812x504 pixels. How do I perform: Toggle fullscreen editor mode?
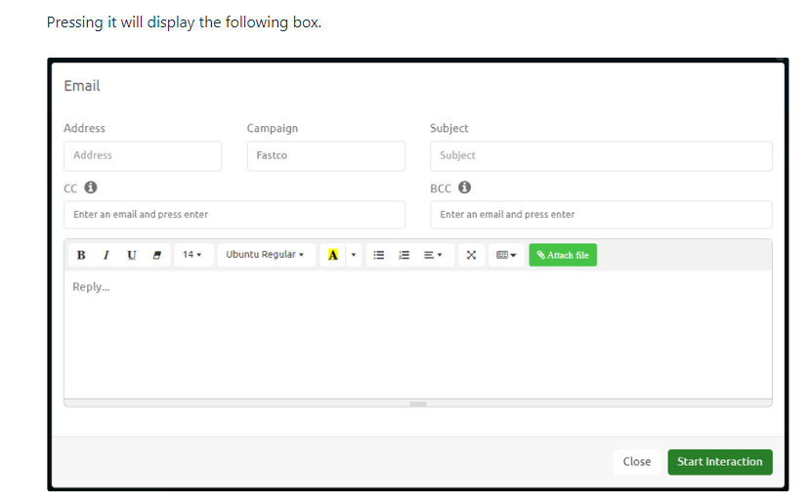point(471,255)
